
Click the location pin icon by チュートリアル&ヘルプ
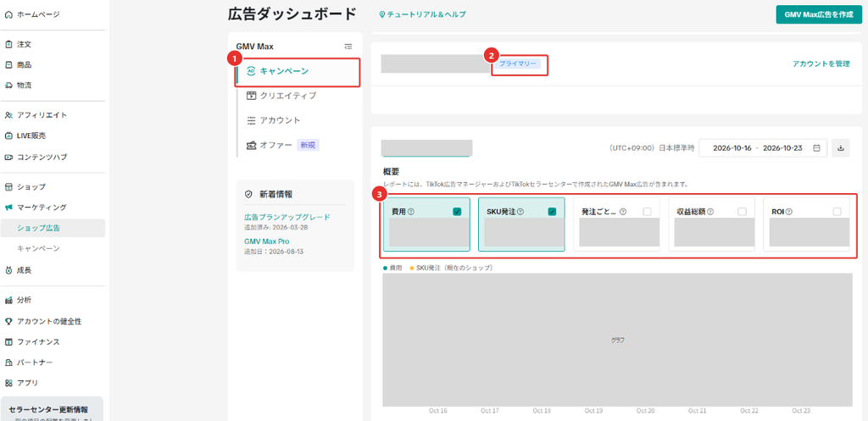[382, 14]
